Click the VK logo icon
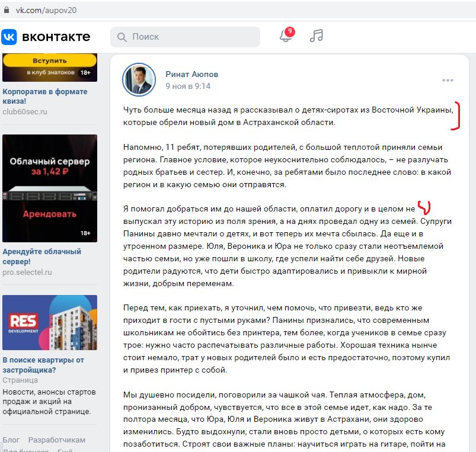This screenshot has width=476, height=452. [9, 37]
